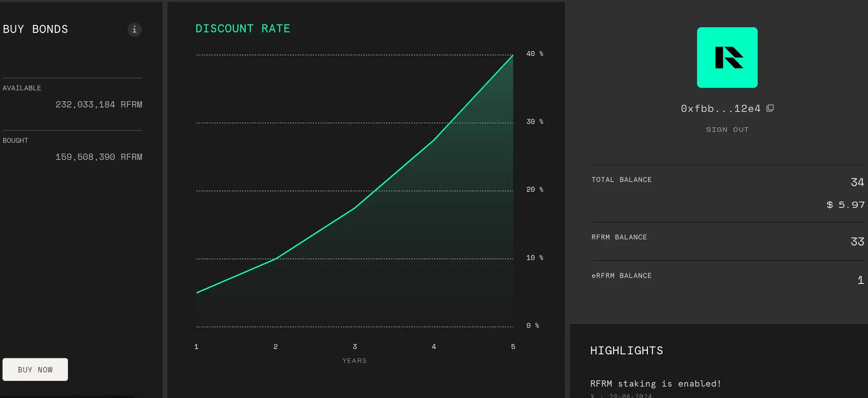Click the RFRM Balance row
This screenshot has width=868, height=398.
727,241
